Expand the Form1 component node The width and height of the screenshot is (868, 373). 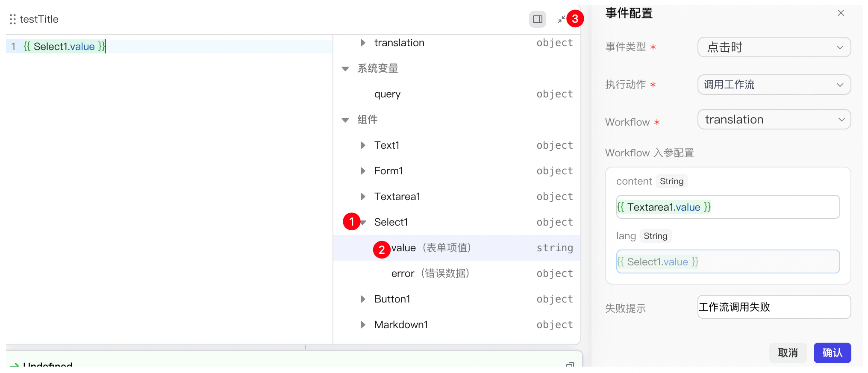[x=363, y=171]
